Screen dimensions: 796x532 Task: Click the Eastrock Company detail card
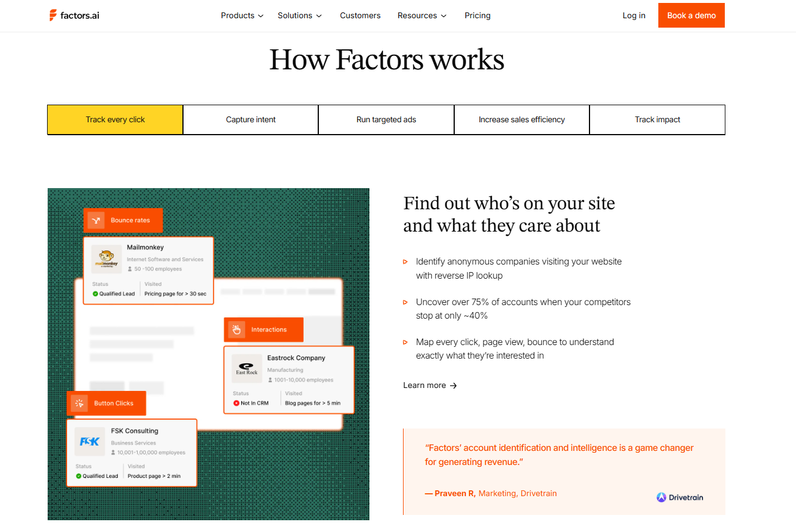[x=289, y=380]
